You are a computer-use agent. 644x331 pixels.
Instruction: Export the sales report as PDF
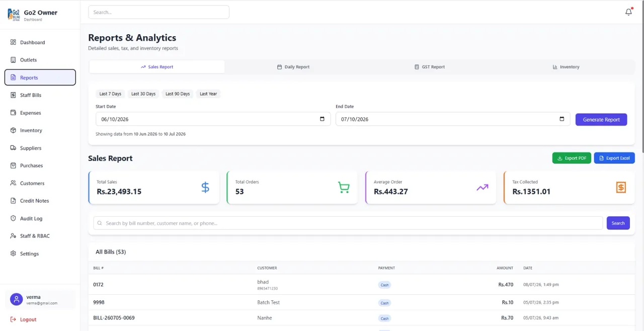coord(572,158)
